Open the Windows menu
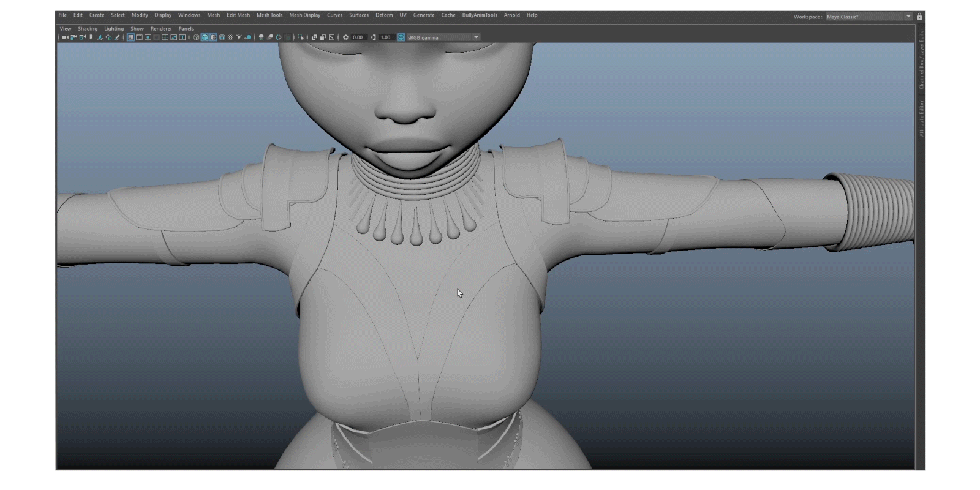The image size is (980, 490). click(x=189, y=15)
